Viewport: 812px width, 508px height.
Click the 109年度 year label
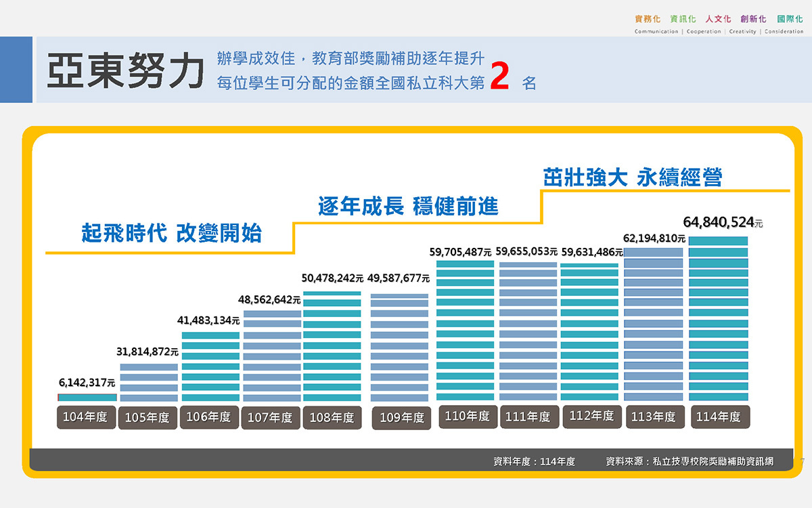pos(401,418)
